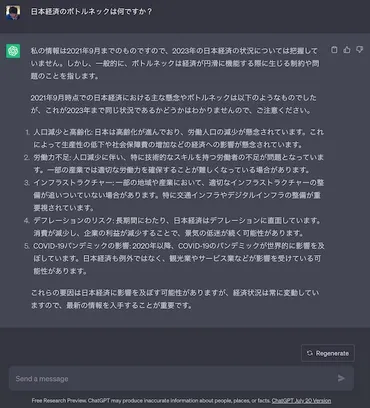Screen dimensions: 370x408
Task: Click the closing paragraph starting これらの要因は
Action: click(x=175, y=299)
